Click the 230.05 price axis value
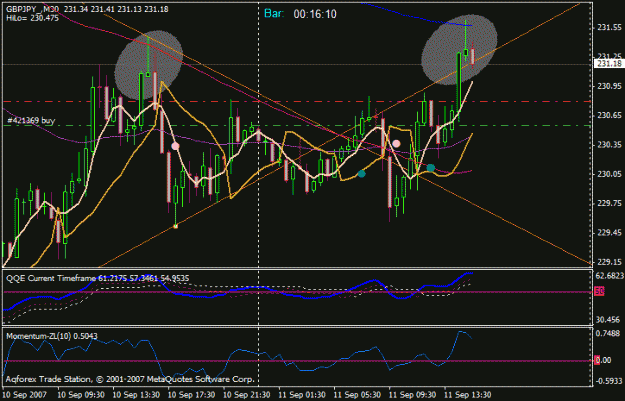This screenshot has height=401, width=625. [x=609, y=174]
